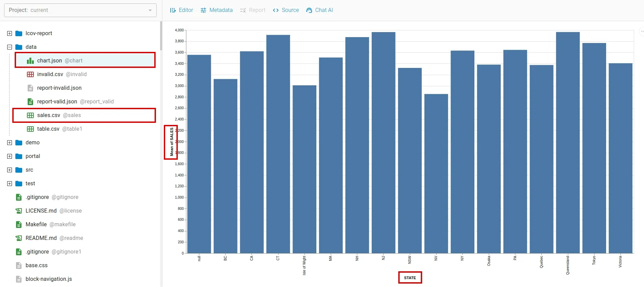Click the 4,000 y-axis tick label
Viewport: 644px width, 287px height.
click(x=179, y=30)
